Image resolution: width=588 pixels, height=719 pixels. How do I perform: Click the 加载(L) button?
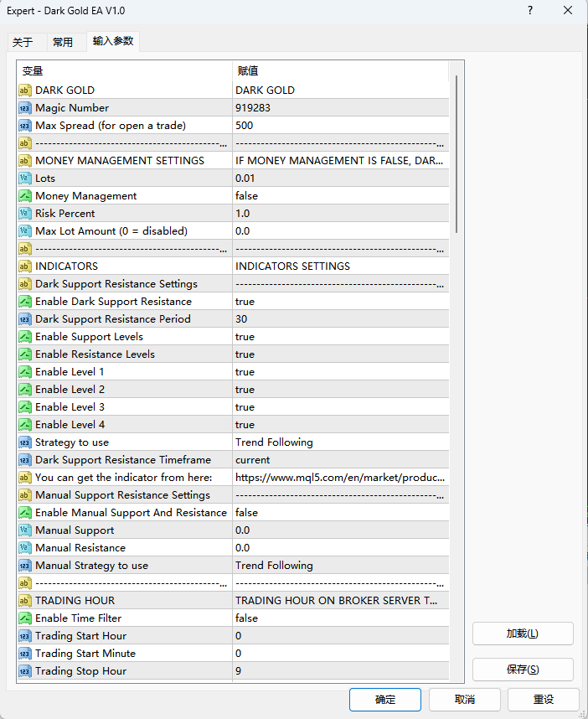click(x=523, y=634)
